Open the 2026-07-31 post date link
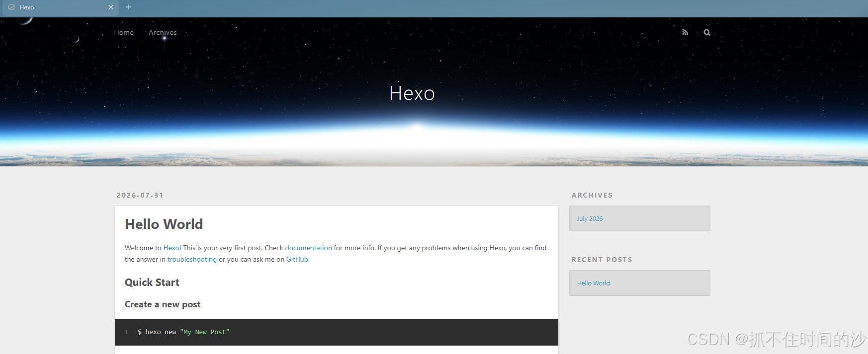The width and height of the screenshot is (868, 354). coord(140,195)
